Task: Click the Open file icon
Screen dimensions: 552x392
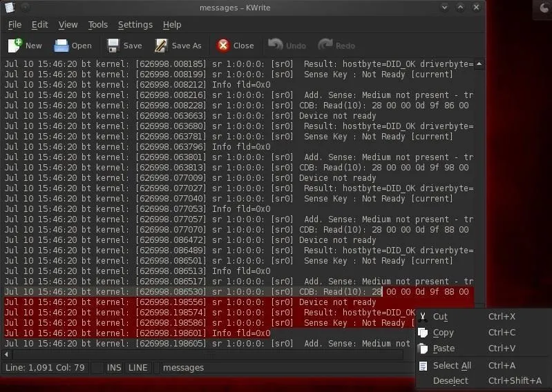Action: coord(61,46)
